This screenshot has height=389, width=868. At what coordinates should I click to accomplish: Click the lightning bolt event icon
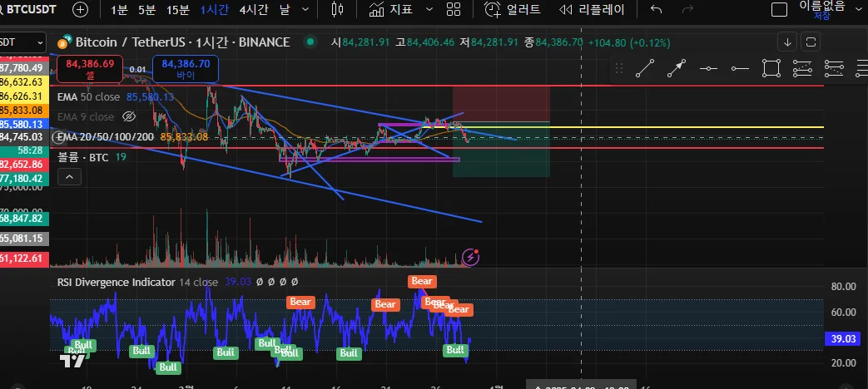tap(470, 256)
